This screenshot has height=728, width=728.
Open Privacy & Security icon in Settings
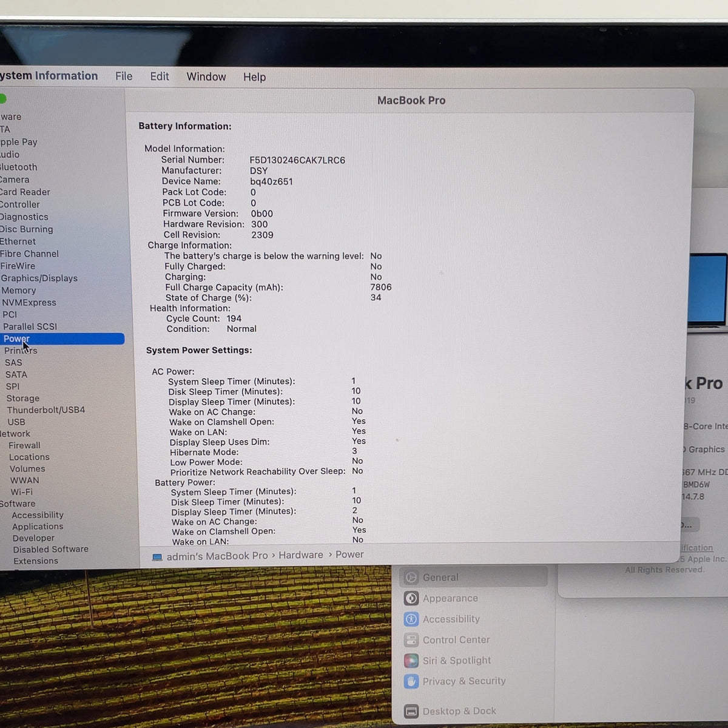(x=411, y=681)
